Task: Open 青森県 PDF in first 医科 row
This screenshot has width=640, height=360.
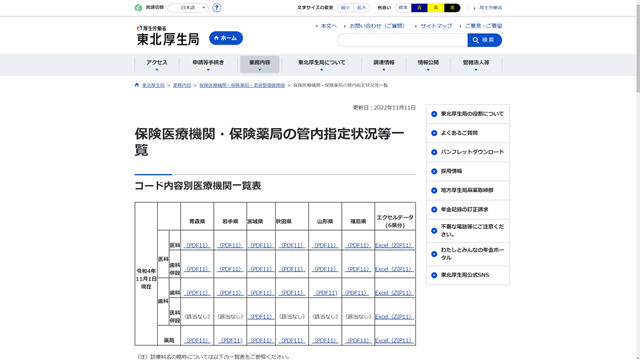Action: pyautogui.click(x=197, y=245)
